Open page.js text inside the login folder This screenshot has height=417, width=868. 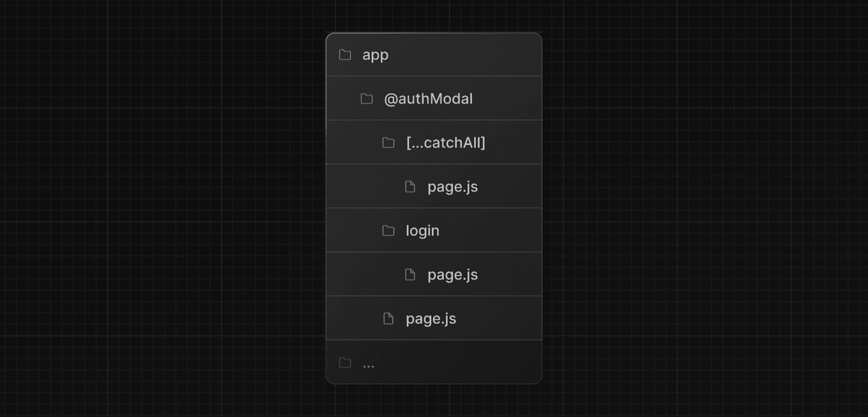click(x=452, y=275)
